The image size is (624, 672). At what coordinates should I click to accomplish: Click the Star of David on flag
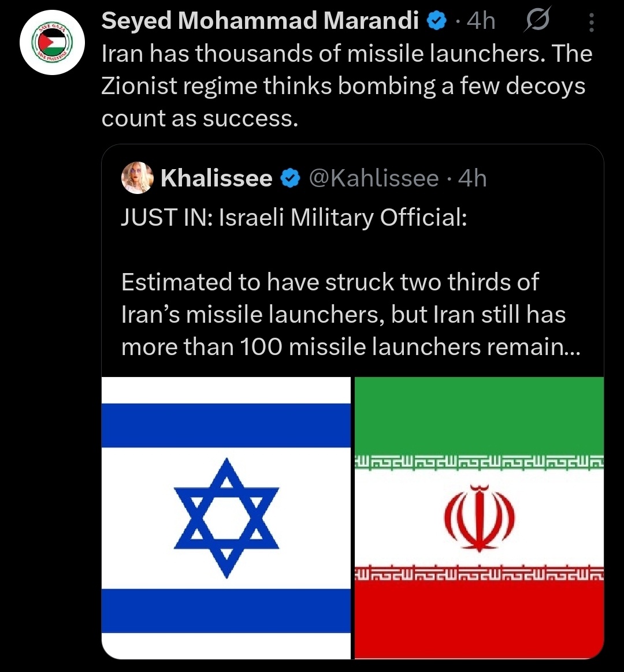tap(226, 518)
